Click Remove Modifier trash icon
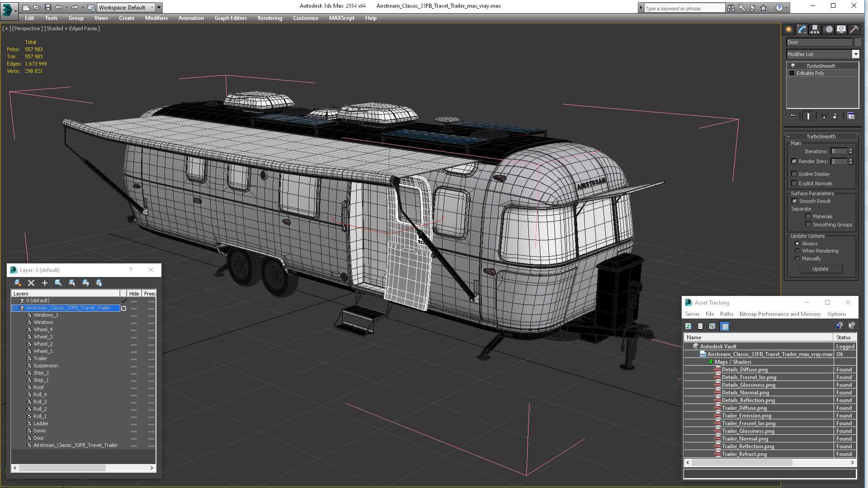 835,116
